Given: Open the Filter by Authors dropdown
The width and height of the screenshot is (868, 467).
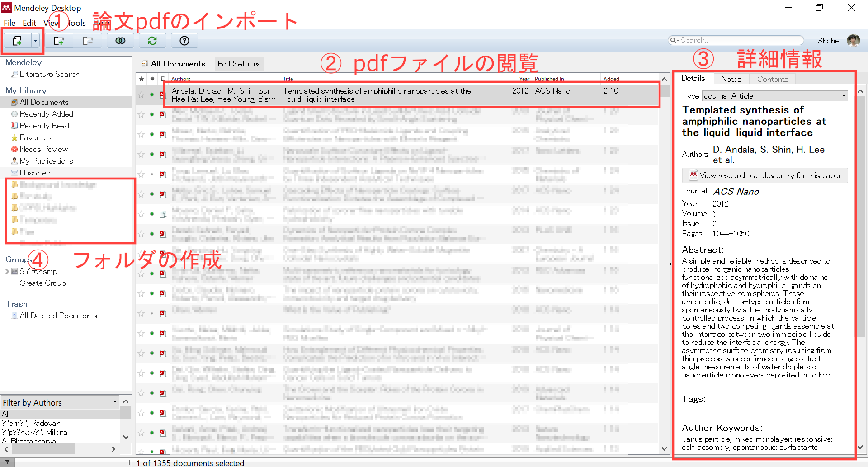Looking at the screenshot, I should coord(60,402).
